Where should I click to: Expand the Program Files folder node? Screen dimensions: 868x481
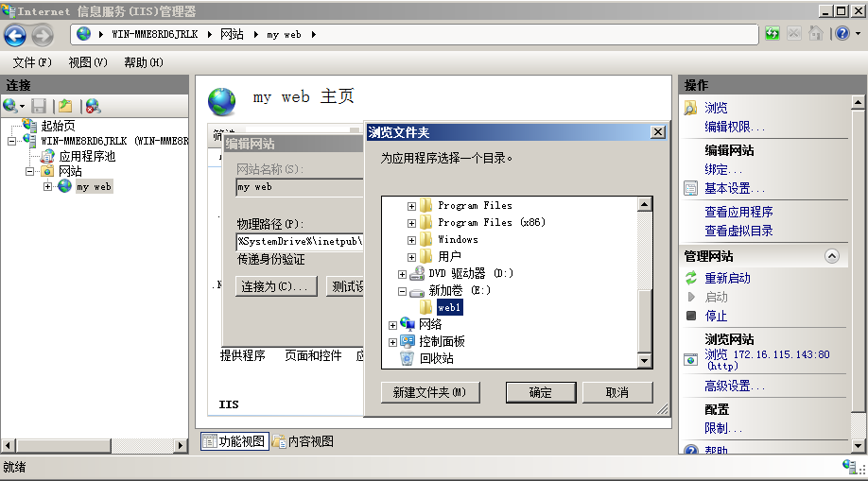click(x=411, y=206)
